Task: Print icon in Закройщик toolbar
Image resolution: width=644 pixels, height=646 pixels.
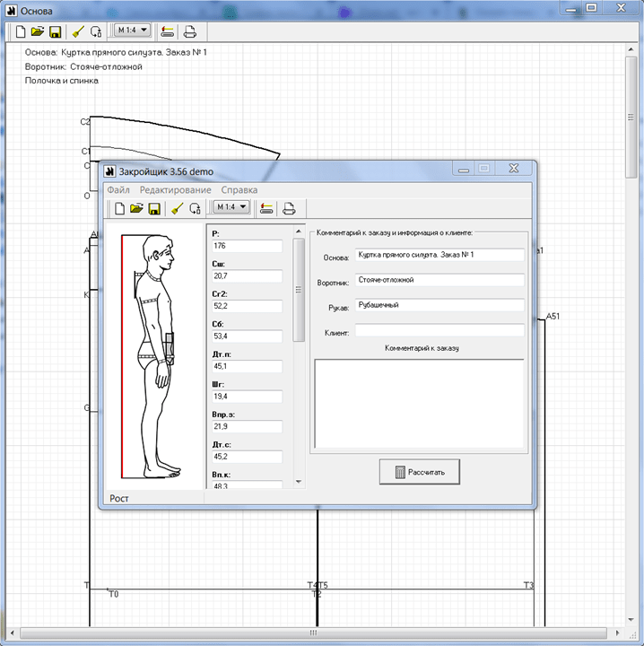Action: (x=289, y=208)
